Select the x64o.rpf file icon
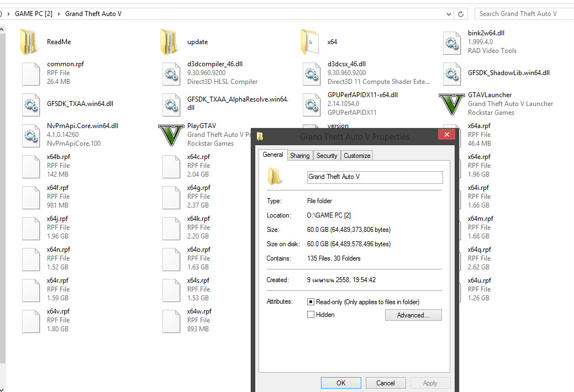 coord(171,259)
